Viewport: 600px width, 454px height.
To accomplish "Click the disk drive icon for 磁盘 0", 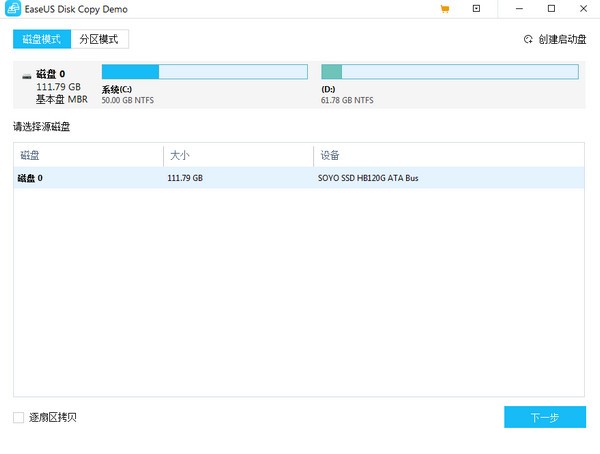I will (26, 77).
